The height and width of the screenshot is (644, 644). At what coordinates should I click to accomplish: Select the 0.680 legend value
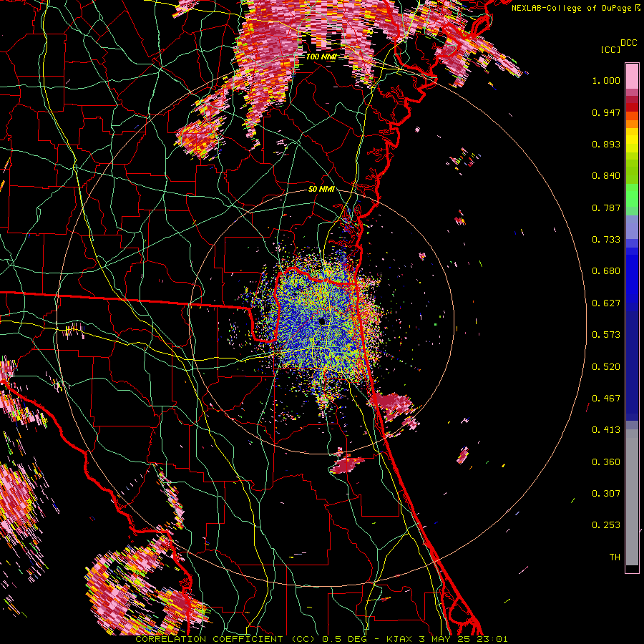point(606,271)
